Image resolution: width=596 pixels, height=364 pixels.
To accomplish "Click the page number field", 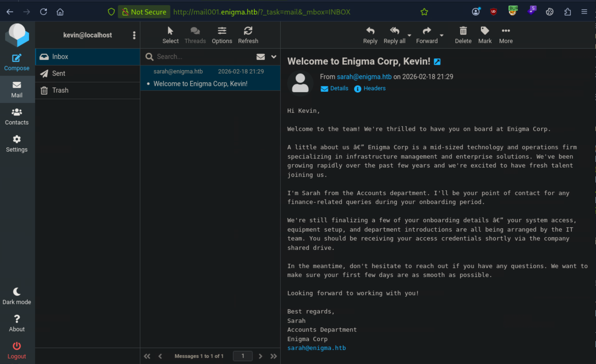I will point(243,356).
